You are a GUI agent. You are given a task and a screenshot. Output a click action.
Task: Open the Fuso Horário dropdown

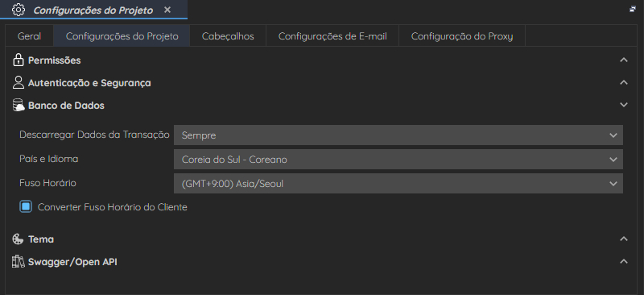point(398,184)
